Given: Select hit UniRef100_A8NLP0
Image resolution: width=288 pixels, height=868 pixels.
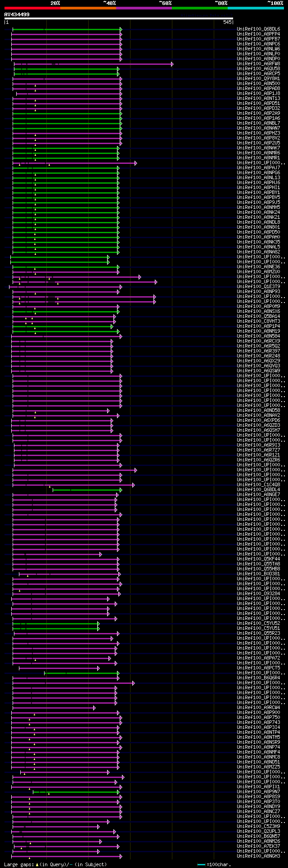Looking at the screenshot, I should tap(258, 54).
